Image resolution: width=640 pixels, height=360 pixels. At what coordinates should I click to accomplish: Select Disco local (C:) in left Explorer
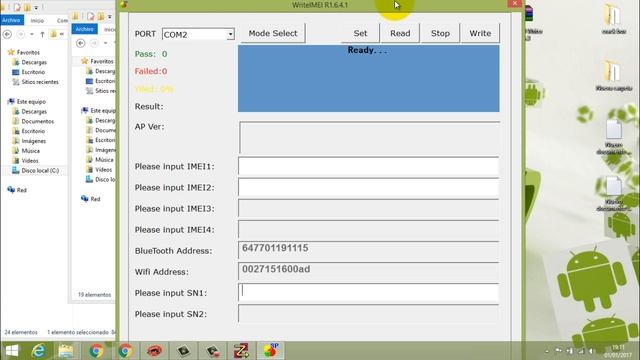click(40, 170)
